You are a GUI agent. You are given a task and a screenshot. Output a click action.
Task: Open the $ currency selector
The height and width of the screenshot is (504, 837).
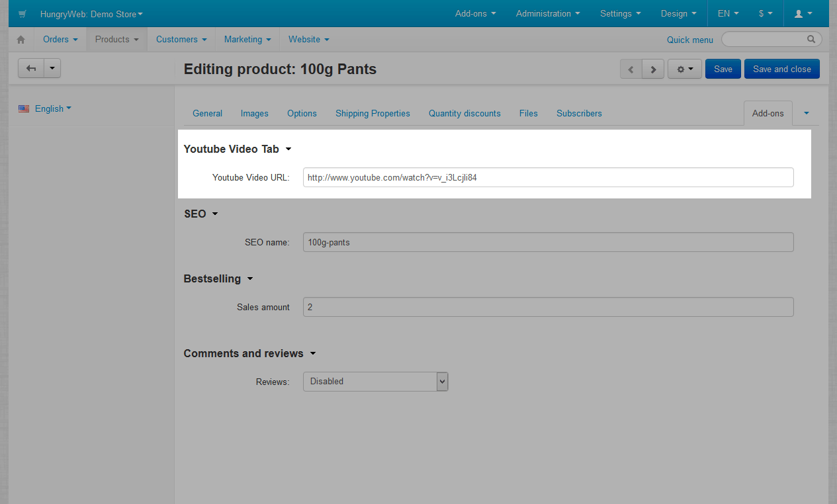pos(766,13)
